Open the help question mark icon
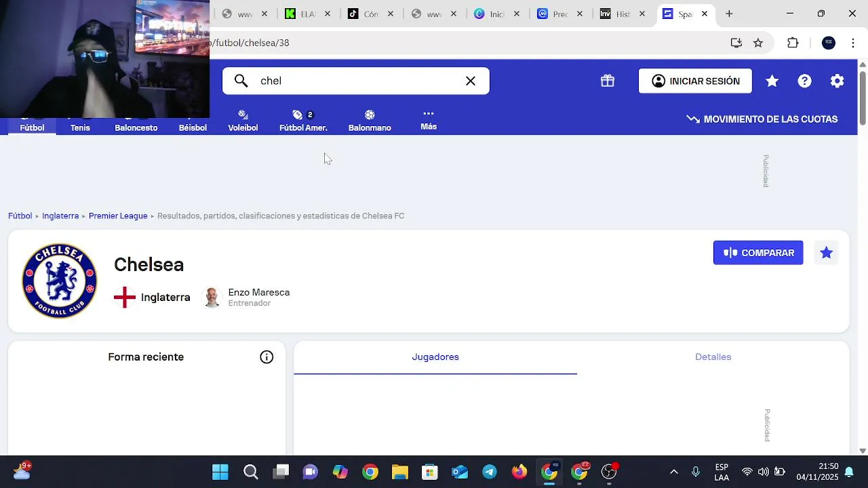Image resolution: width=868 pixels, height=488 pixels. click(804, 81)
